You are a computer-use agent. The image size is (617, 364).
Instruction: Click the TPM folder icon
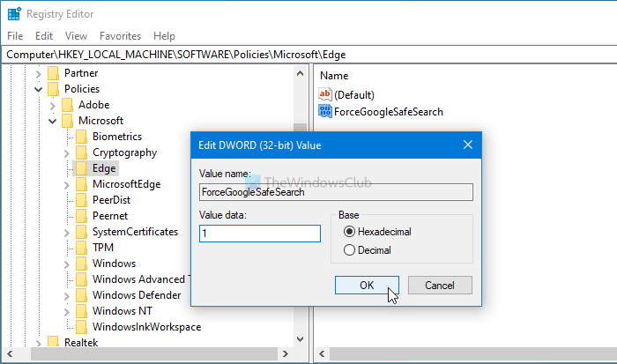(x=81, y=248)
